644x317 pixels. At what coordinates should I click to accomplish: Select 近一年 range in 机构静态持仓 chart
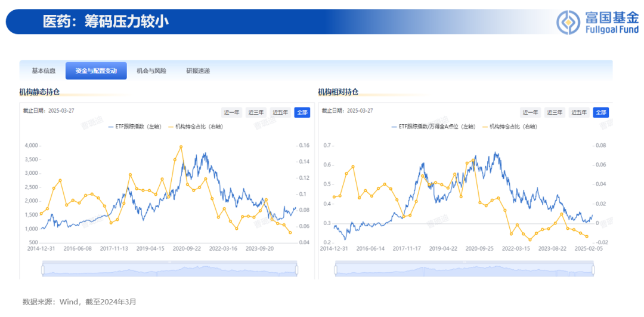tap(231, 112)
